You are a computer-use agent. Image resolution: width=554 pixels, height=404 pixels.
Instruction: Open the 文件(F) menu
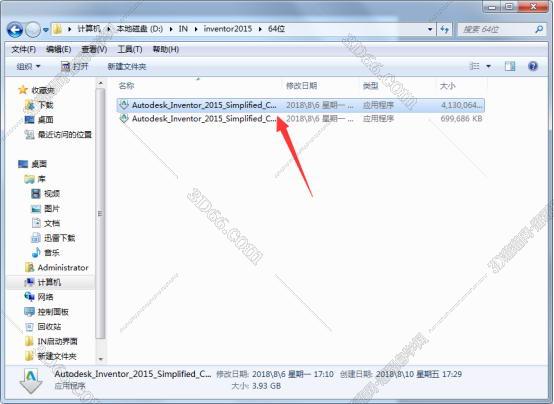coord(23,49)
